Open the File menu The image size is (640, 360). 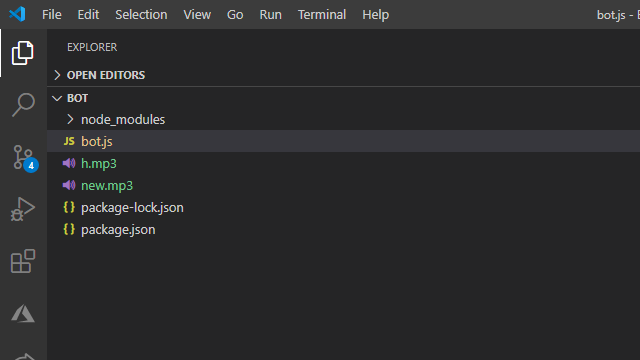(x=51, y=15)
